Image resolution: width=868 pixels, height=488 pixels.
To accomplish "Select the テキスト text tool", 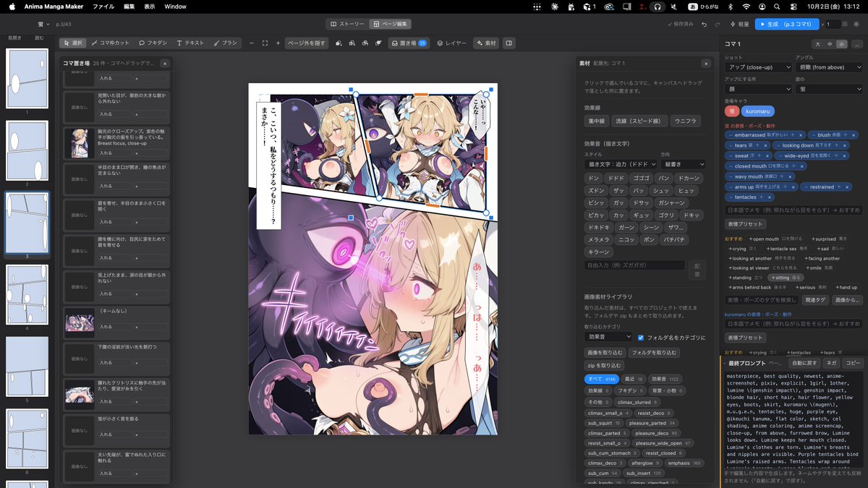I will pyautogui.click(x=190, y=43).
